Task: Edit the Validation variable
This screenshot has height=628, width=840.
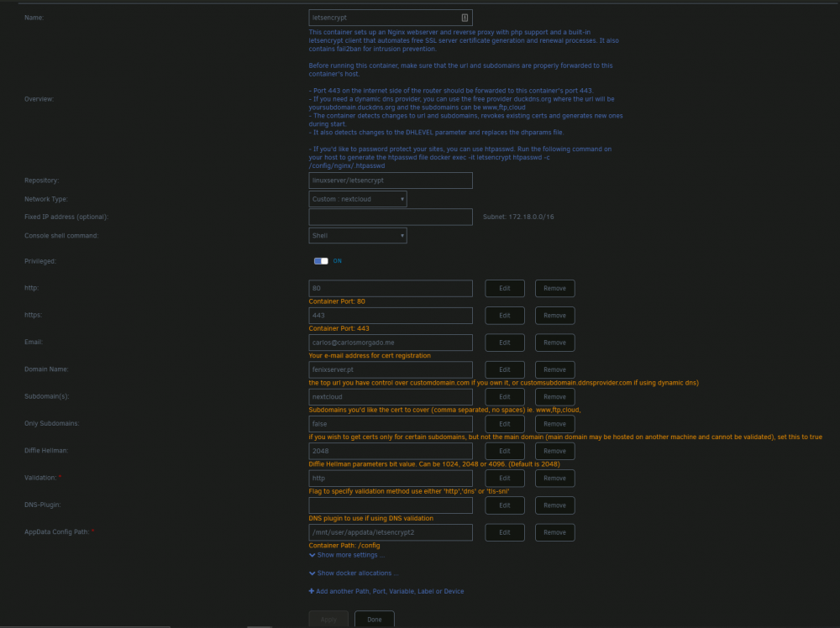Action: click(x=505, y=479)
